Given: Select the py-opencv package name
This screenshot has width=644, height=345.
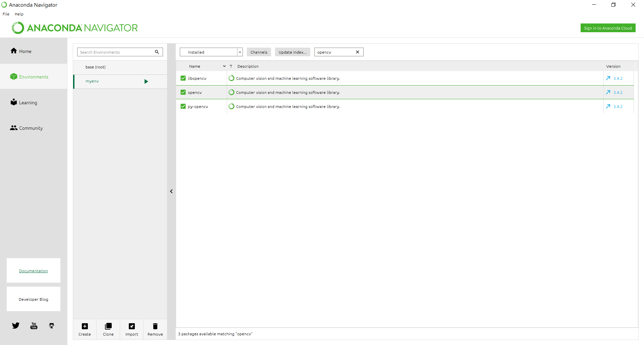Looking at the screenshot, I should (x=198, y=107).
